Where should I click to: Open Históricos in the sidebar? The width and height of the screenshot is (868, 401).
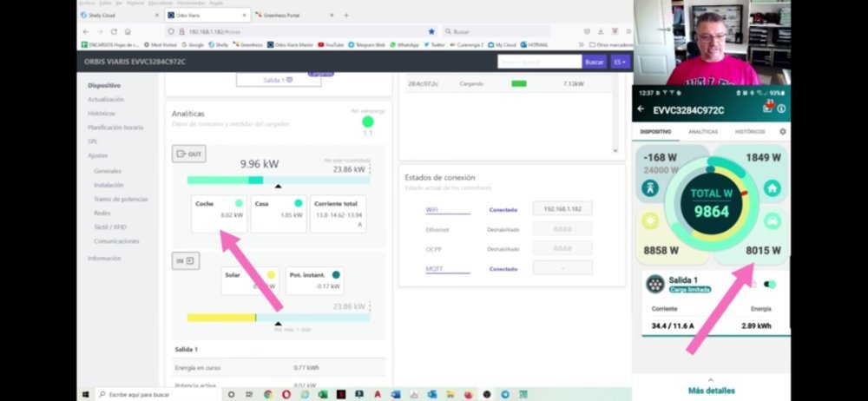click(102, 113)
